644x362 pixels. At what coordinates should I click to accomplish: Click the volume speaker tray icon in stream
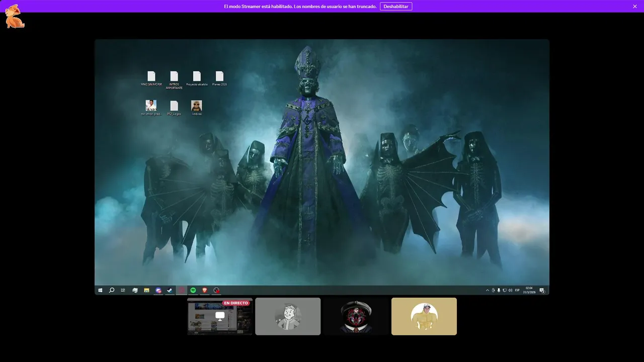tap(510, 290)
